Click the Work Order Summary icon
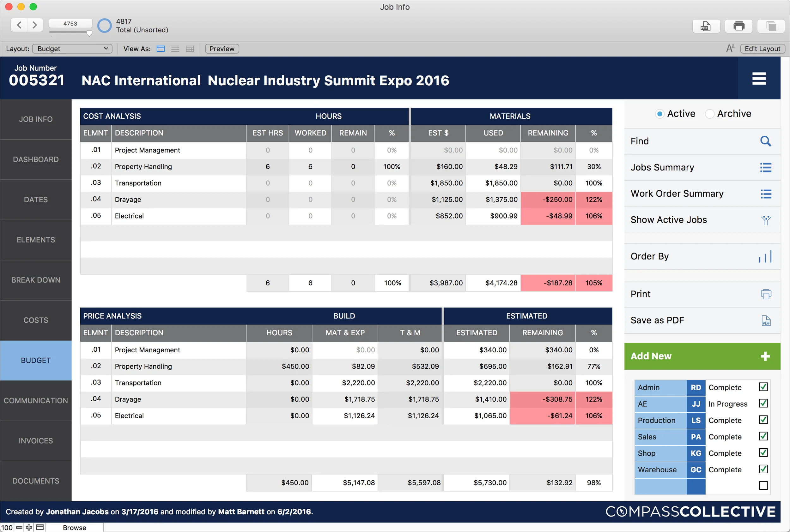The width and height of the screenshot is (790, 532). 766,194
